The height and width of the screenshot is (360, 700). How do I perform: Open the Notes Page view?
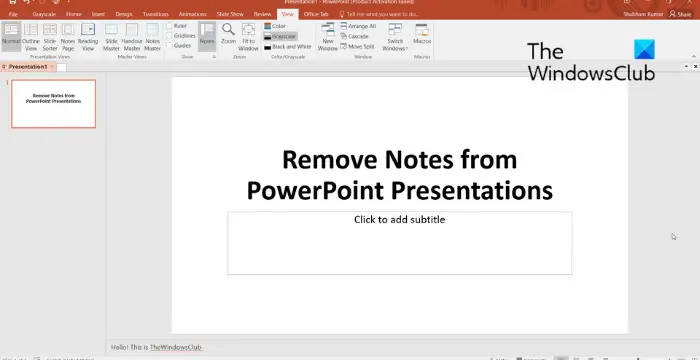click(68, 37)
